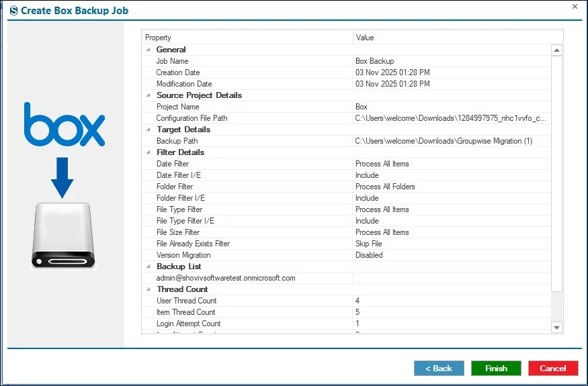Click the hard drive icon
The image size is (588, 386).
[63, 236]
